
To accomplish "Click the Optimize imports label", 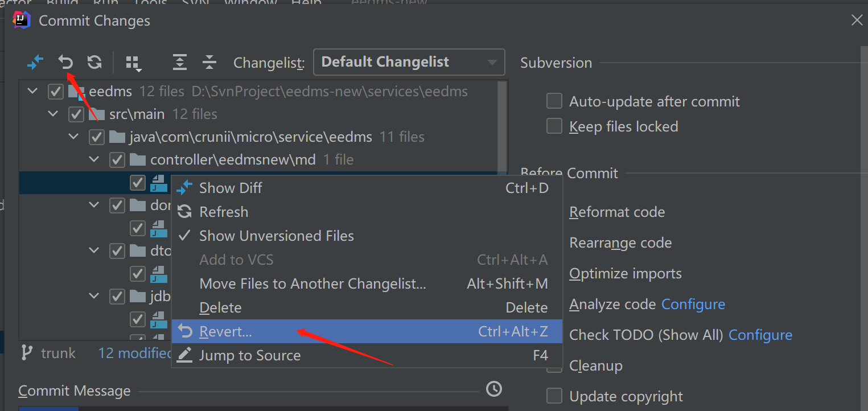I will (x=626, y=274).
